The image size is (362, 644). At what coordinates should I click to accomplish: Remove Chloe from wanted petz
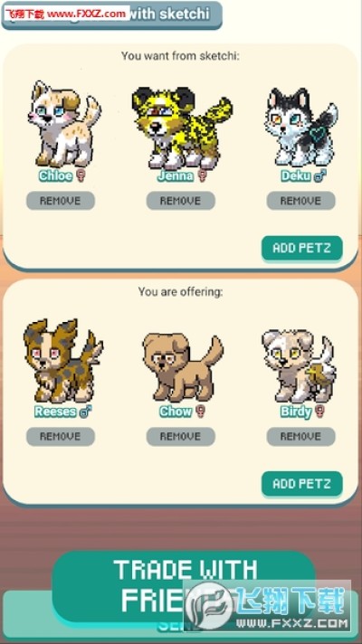(x=61, y=201)
